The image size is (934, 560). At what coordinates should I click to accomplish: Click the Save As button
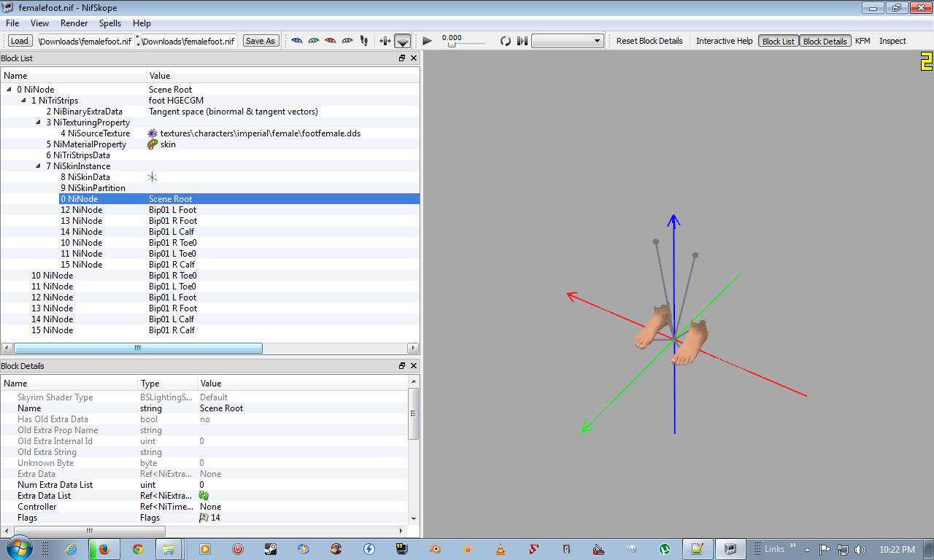(x=260, y=41)
